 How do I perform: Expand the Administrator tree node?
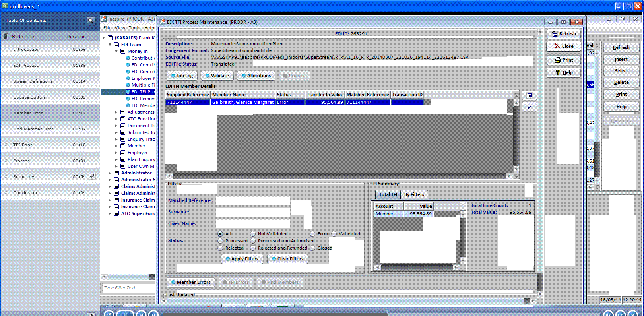point(110,173)
